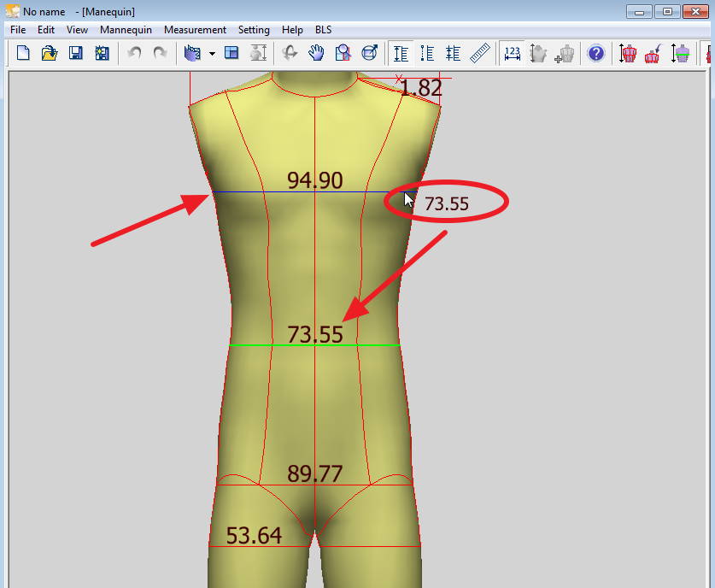This screenshot has height=588, width=715.
Task: Click the fit view to window icon
Action: pos(369,53)
